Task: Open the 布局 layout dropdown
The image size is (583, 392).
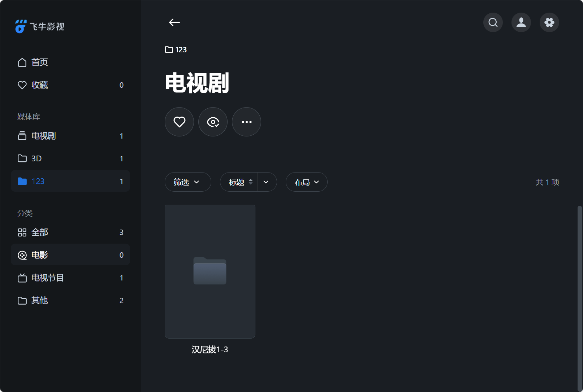Action: (306, 182)
